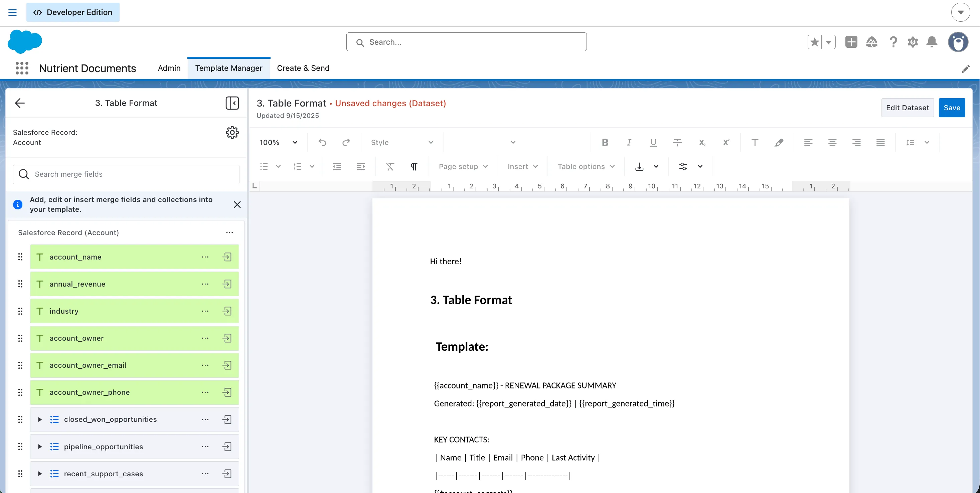Viewport: 980px width, 493px height.
Task: Open Setup gear menu
Action: pyautogui.click(x=912, y=42)
